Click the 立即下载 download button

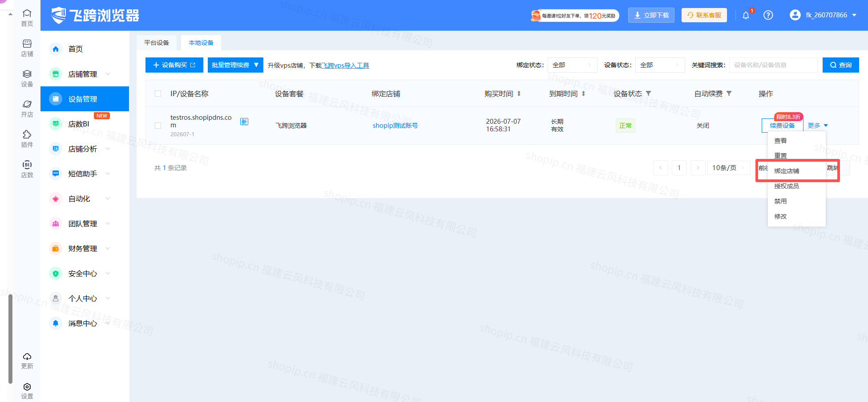pos(651,15)
